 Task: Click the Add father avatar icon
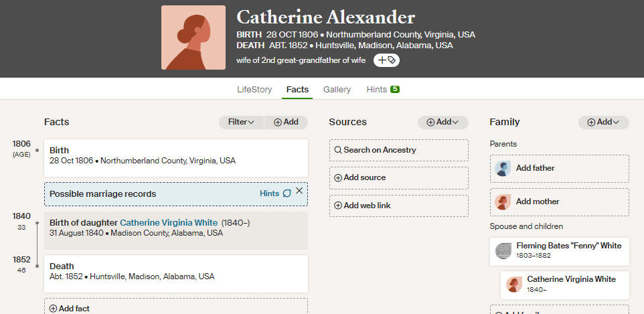pyautogui.click(x=503, y=169)
